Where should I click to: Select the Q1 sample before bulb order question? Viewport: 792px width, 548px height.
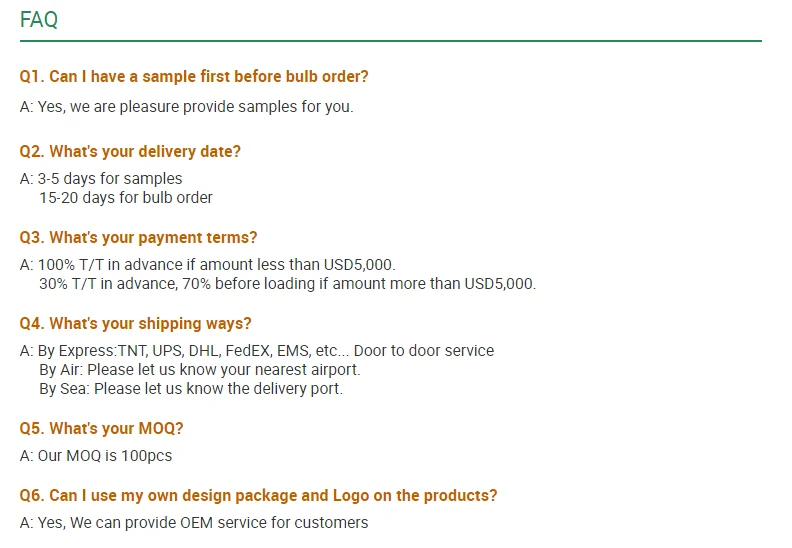[194, 77]
